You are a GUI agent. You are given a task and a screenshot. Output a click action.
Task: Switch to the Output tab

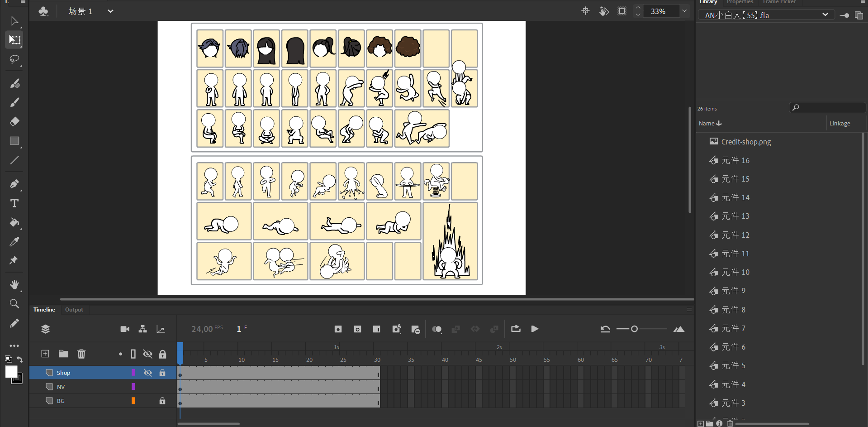pyautogui.click(x=74, y=310)
